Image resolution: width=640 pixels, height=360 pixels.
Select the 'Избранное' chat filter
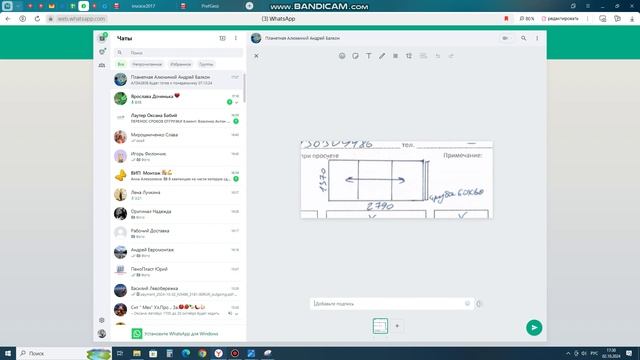click(180, 64)
